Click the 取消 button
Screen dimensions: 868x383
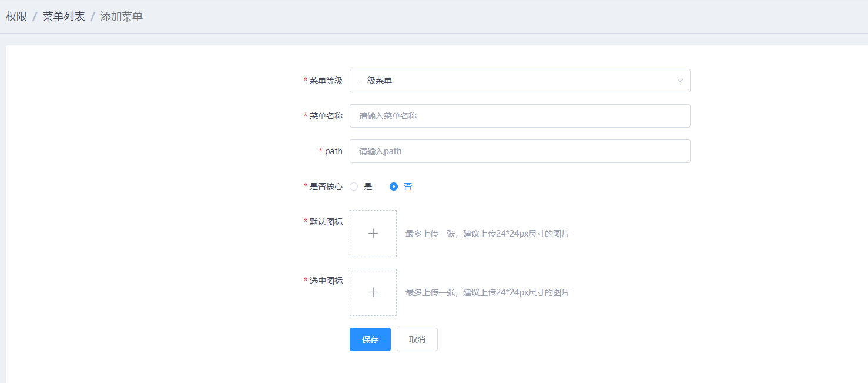coord(417,339)
